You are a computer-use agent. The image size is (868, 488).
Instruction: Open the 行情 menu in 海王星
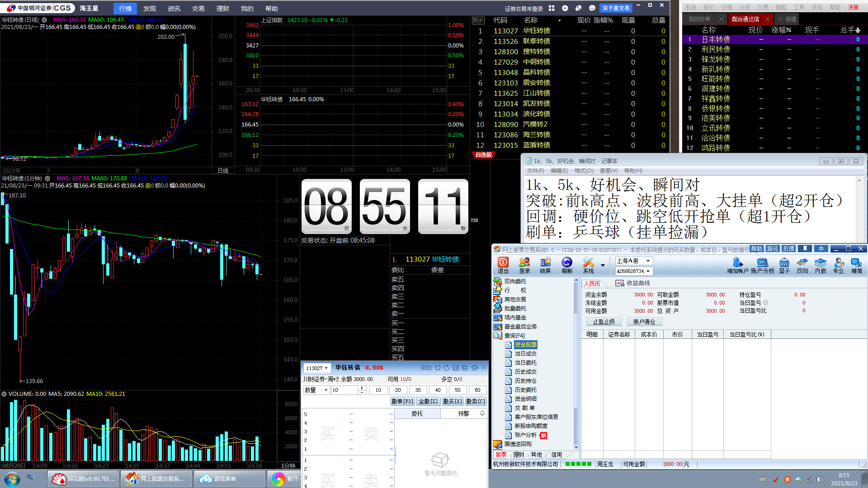(x=125, y=9)
